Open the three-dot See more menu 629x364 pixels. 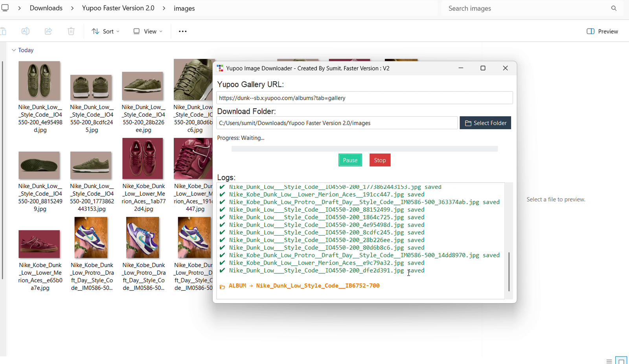(183, 31)
